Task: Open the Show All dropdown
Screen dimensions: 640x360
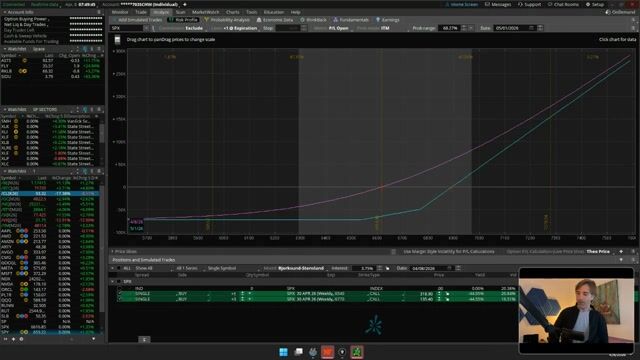Action: (x=144, y=268)
